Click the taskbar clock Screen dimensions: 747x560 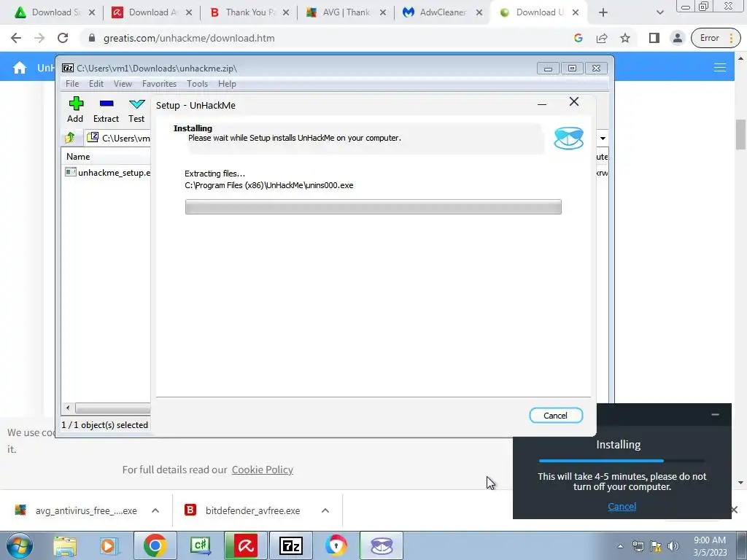710,546
